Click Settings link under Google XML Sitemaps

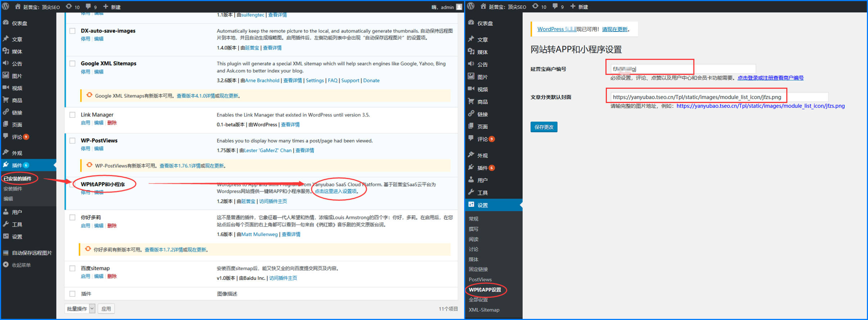click(315, 81)
